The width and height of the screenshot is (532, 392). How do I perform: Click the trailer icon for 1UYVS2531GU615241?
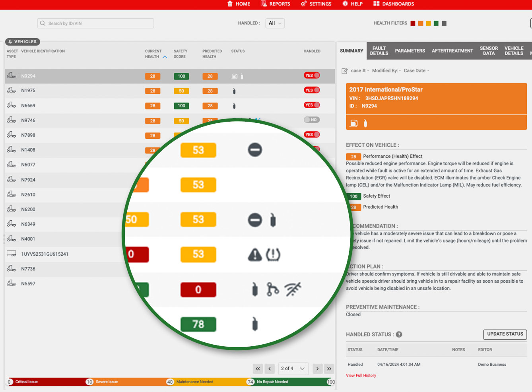click(12, 254)
